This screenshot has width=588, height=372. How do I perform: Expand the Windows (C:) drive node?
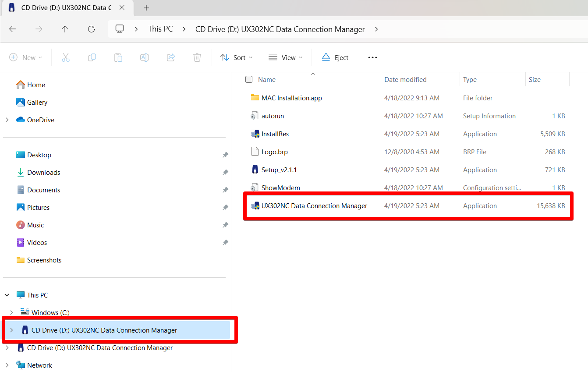[x=11, y=313]
